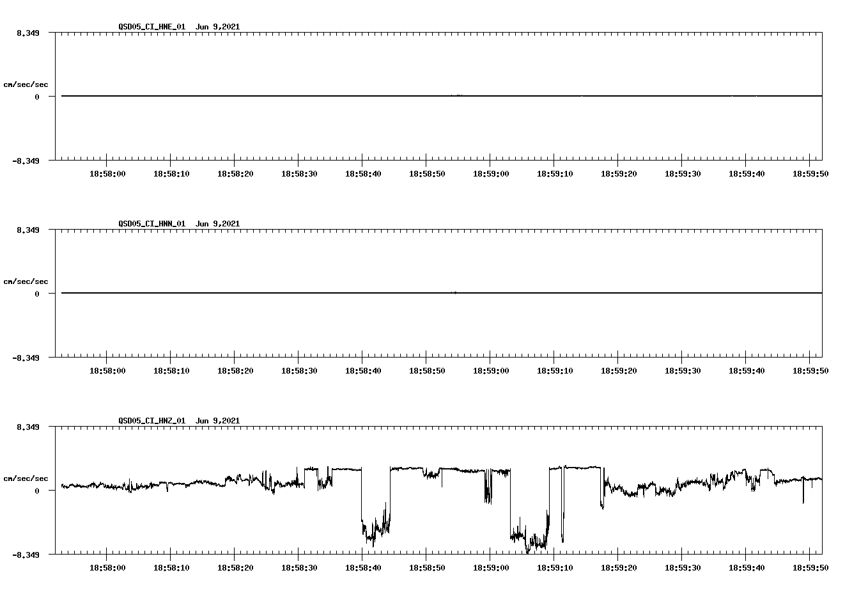Click 18:58:50 time label under HNZ chart
The height and width of the screenshot is (591, 868).
tap(427, 567)
